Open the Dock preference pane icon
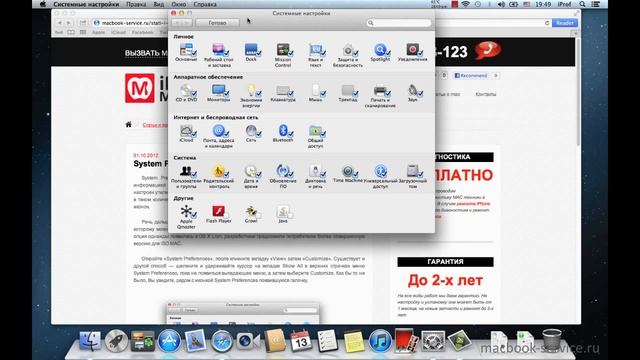This screenshot has width=640, height=360. point(251,50)
